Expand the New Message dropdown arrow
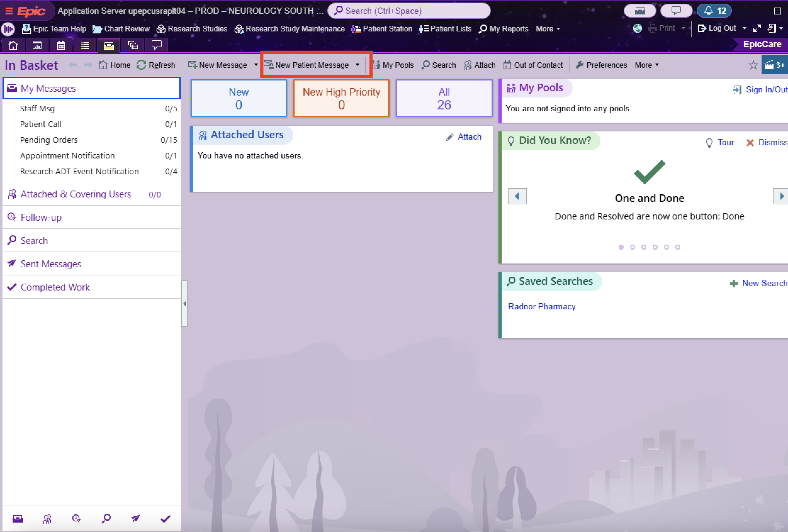Viewport: 788px width, 532px height. coord(256,65)
